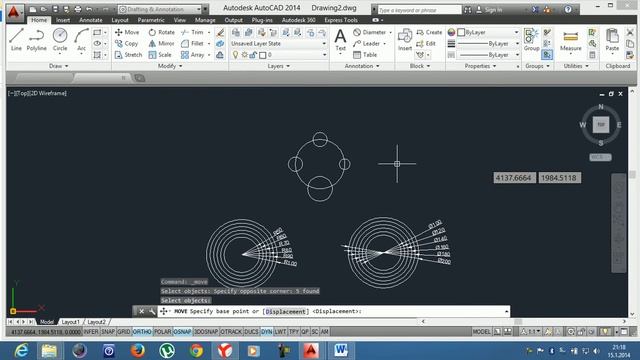640x360 pixels.
Task: Click the Stretch tool
Action: [x=129, y=55]
